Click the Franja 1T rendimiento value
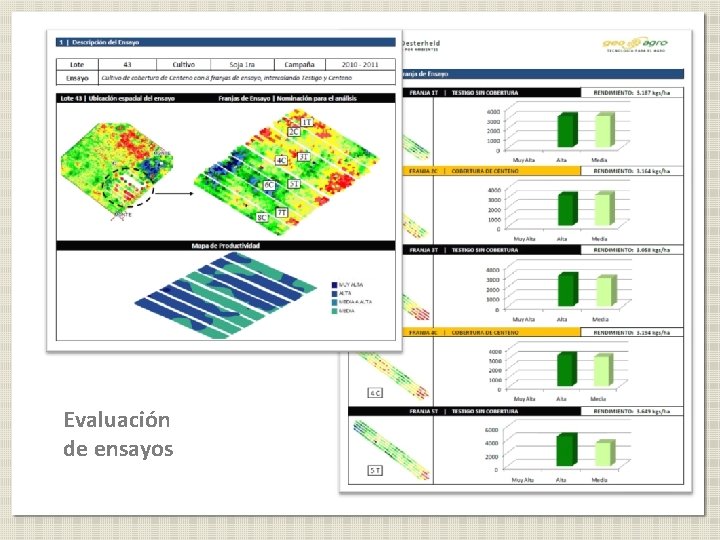720x540 pixels. click(x=631, y=93)
